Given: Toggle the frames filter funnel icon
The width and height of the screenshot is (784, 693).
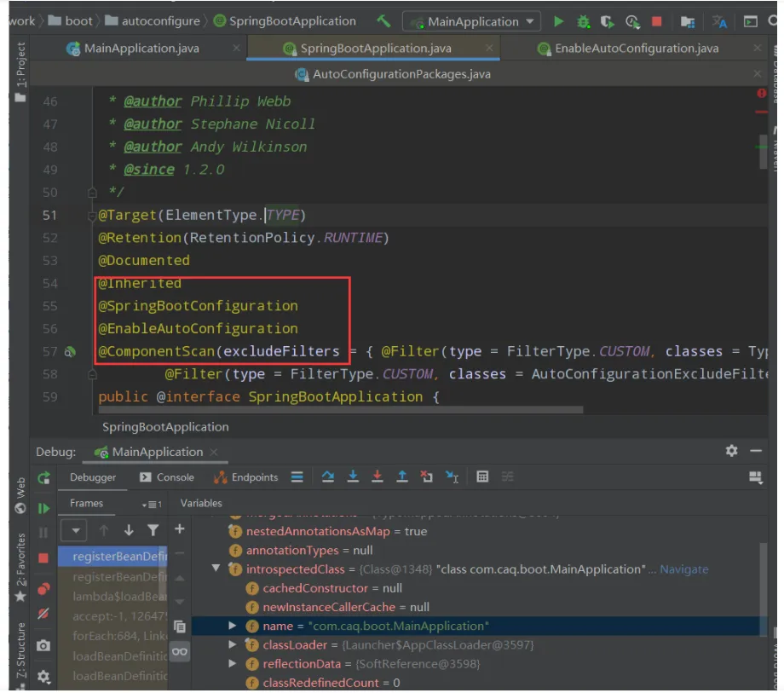Looking at the screenshot, I should click(x=153, y=530).
